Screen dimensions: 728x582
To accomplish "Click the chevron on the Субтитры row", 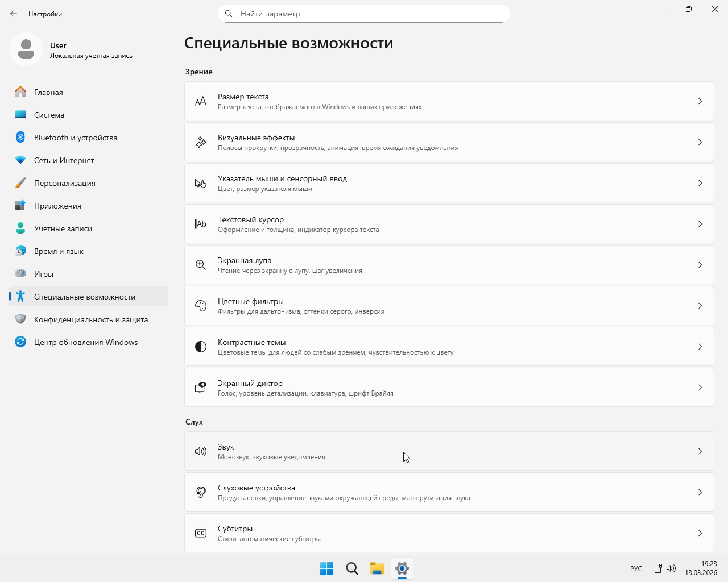I will [700, 533].
